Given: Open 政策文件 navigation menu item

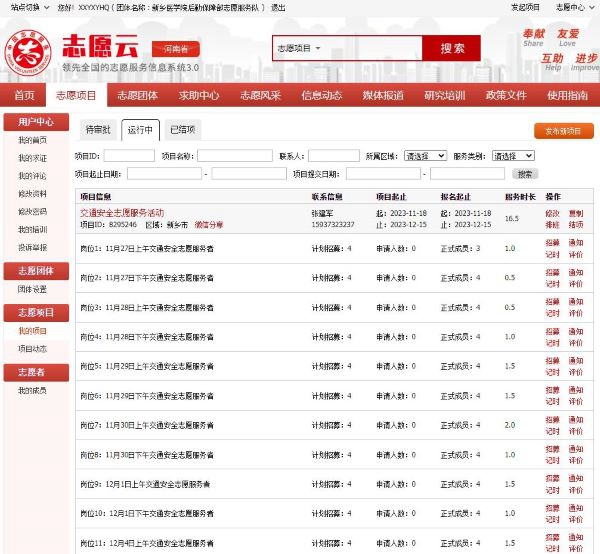Looking at the screenshot, I should point(506,96).
